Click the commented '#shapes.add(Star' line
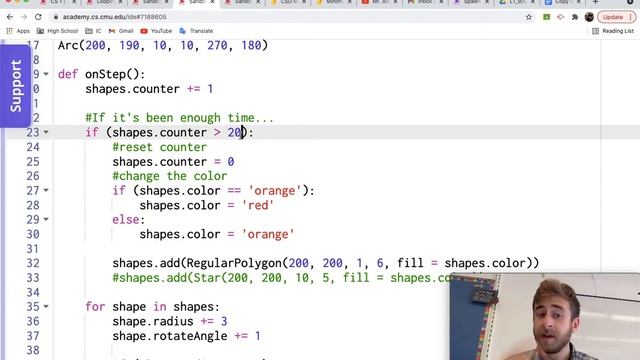Image resolution: width=640 pixels, height=360 pixels. [282, 278]
